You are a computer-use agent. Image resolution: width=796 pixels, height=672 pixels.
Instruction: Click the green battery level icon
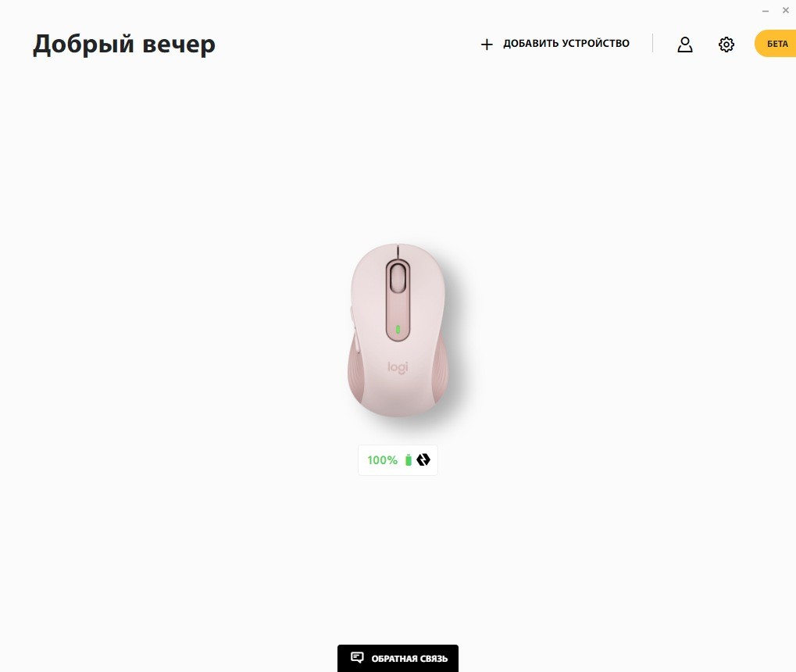point(408,460)
